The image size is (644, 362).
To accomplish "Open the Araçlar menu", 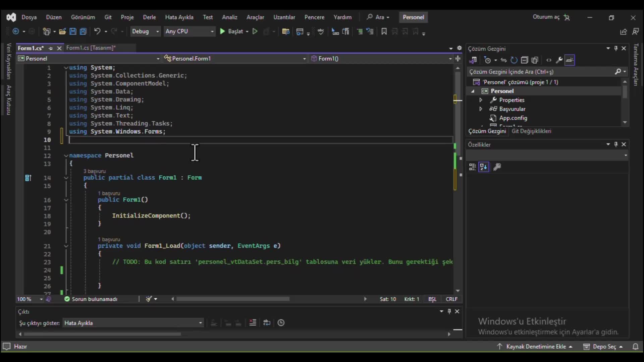I will [255, 17].
